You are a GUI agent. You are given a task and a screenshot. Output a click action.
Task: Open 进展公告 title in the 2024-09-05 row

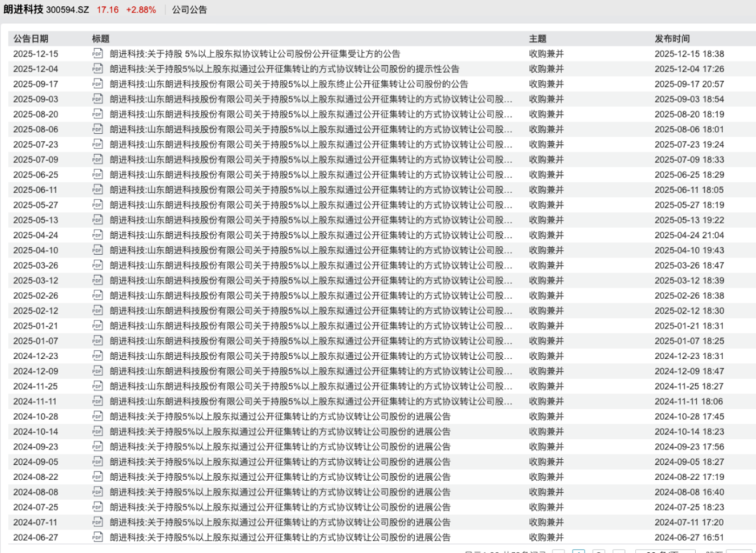280,461
